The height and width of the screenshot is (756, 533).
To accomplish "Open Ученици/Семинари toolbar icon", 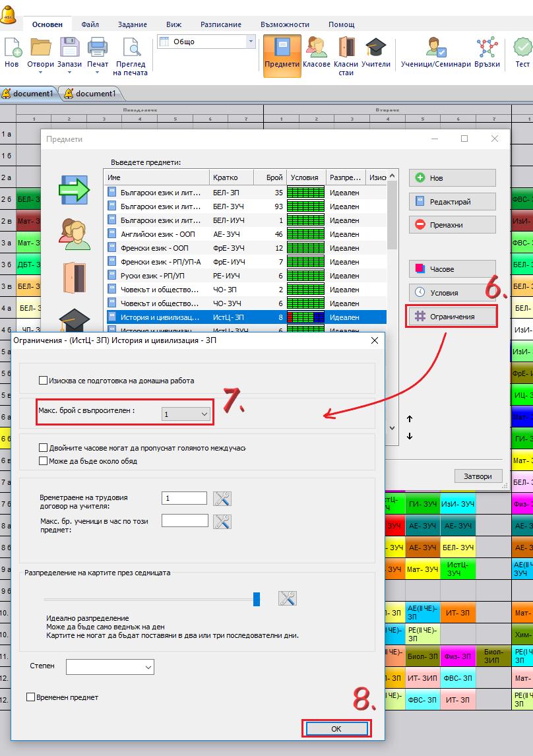I will point(435,54).
